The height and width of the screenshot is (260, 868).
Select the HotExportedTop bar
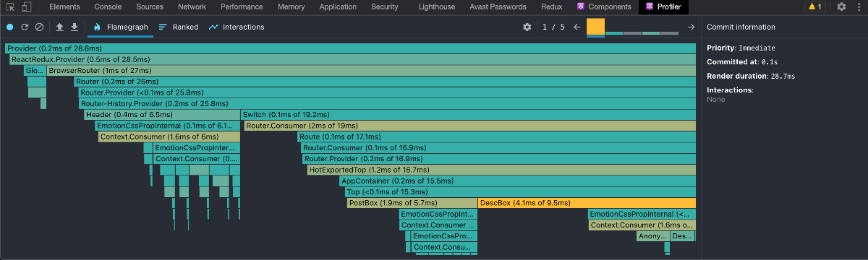(501, 170)
